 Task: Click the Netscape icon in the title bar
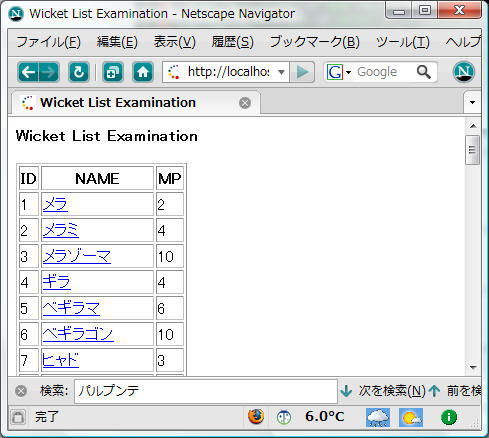coord(16,14)
